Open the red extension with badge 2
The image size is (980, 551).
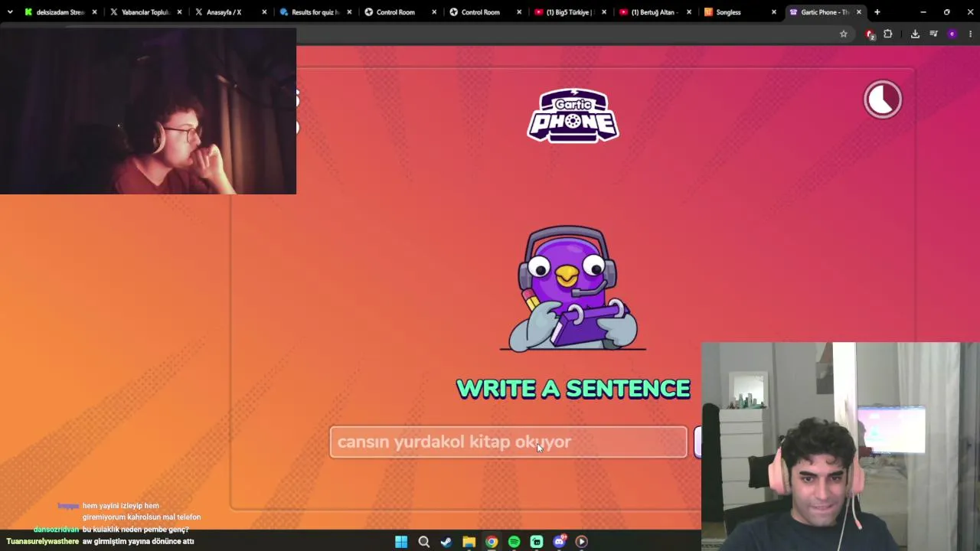pos(870,34)
